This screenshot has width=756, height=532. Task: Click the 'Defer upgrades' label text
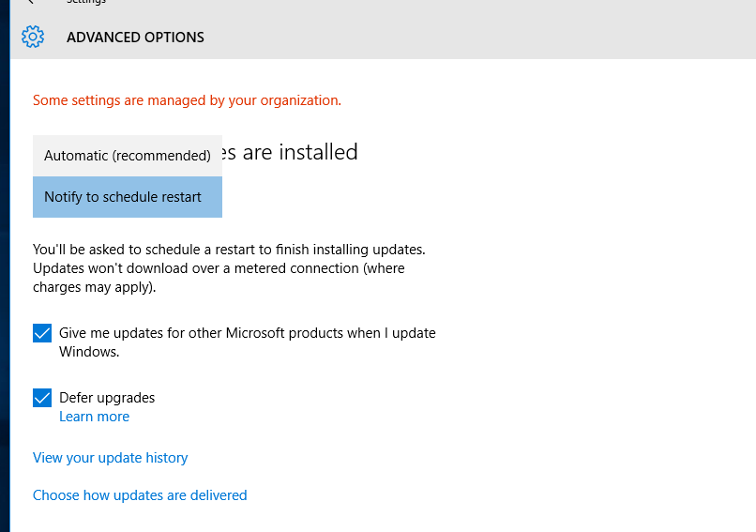pos(107,398)
